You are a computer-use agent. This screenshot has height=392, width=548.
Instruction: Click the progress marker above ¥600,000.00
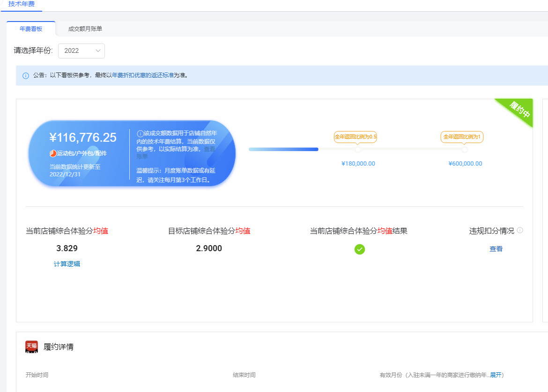click(x=465, y=149)
